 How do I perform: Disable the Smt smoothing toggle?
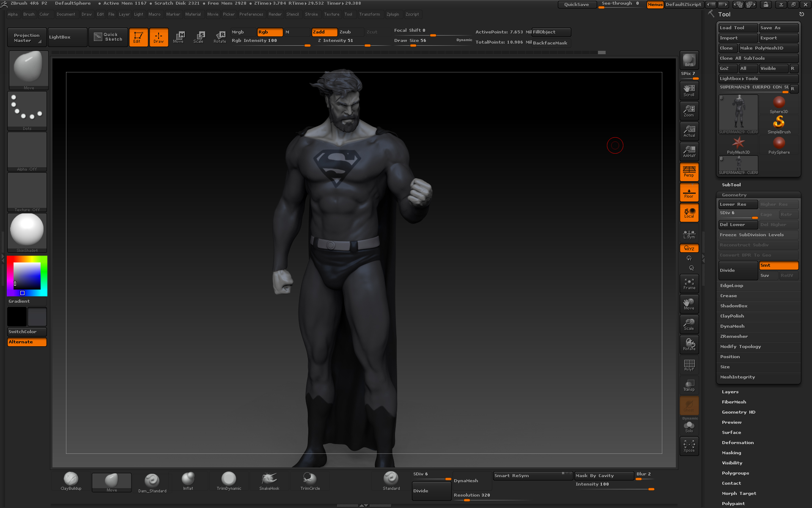778,265
